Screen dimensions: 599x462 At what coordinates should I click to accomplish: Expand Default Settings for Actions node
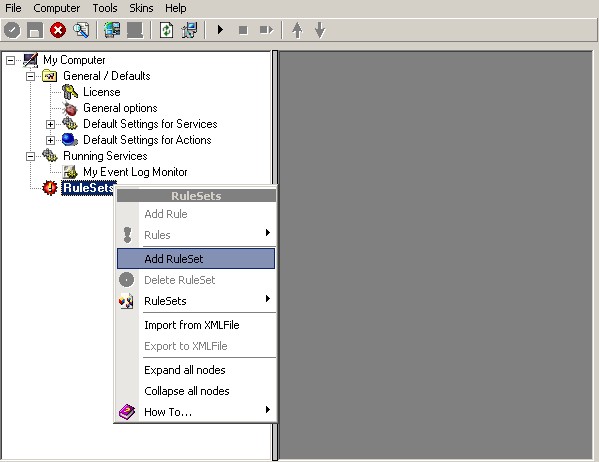(50, 140)
